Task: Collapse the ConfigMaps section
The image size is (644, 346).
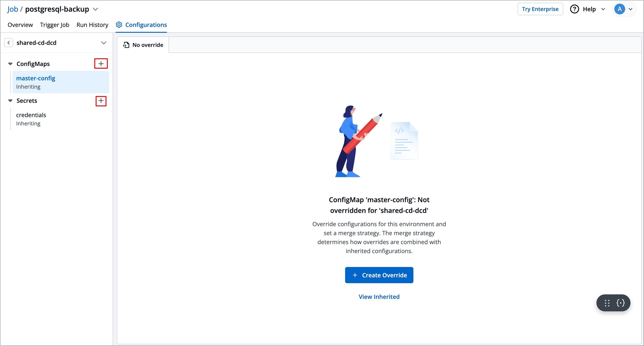Action: pos(10,64)
